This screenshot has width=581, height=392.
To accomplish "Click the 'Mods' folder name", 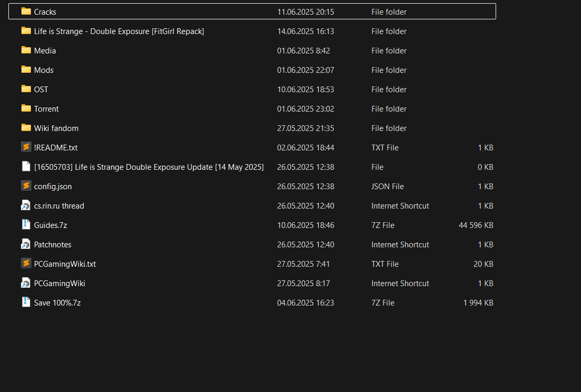I will [x=43, y=70].
